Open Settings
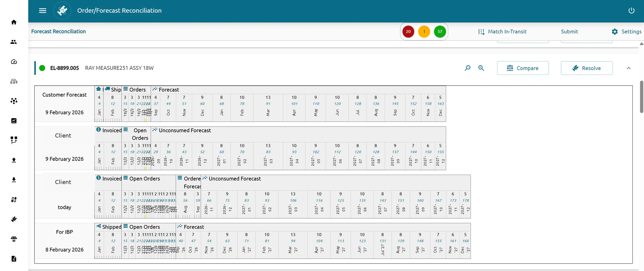 (x=626, y=32)
